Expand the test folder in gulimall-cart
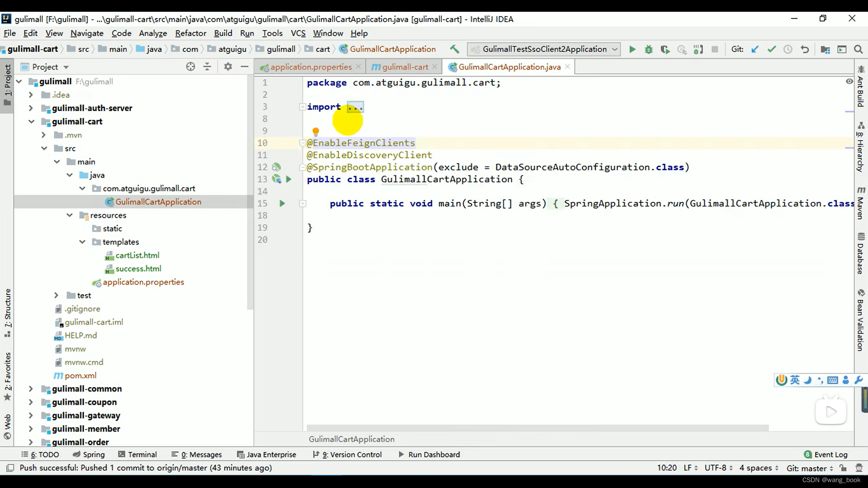868x488 pixels. [56, 296]
